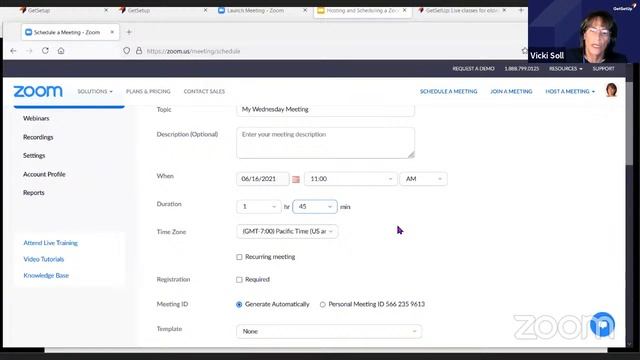Screen dimensions: 640x360
Task: Click the Zoom logo
Action: point(38,91)
